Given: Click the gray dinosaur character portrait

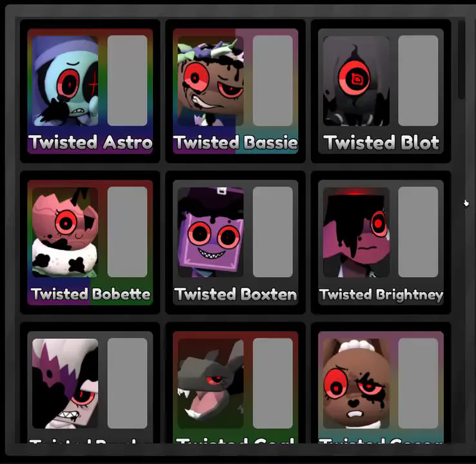Looking at the screenshot, I should [x=210, y=383].
